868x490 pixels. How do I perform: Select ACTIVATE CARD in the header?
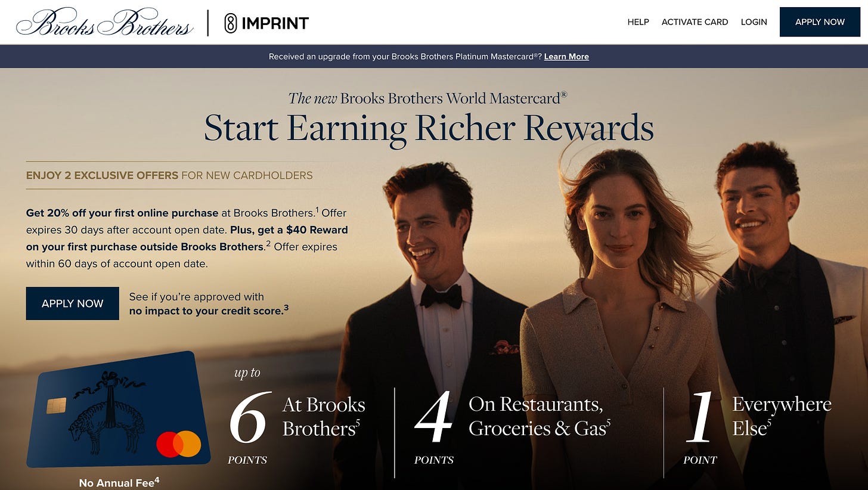coord(695,22)
